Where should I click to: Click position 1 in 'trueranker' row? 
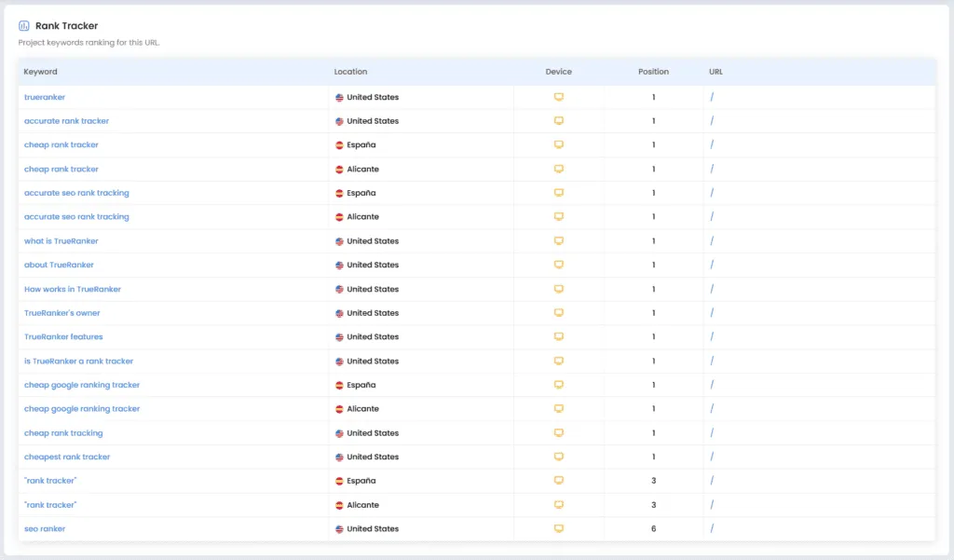tap(653, 97)
